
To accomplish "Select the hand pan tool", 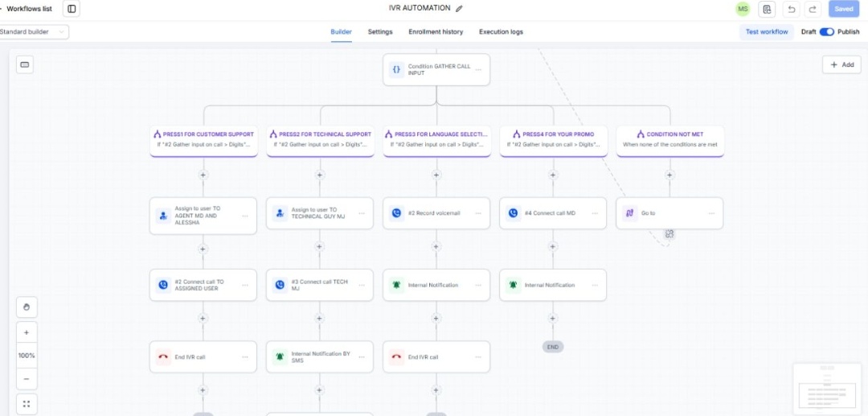I will click(27, 307).
